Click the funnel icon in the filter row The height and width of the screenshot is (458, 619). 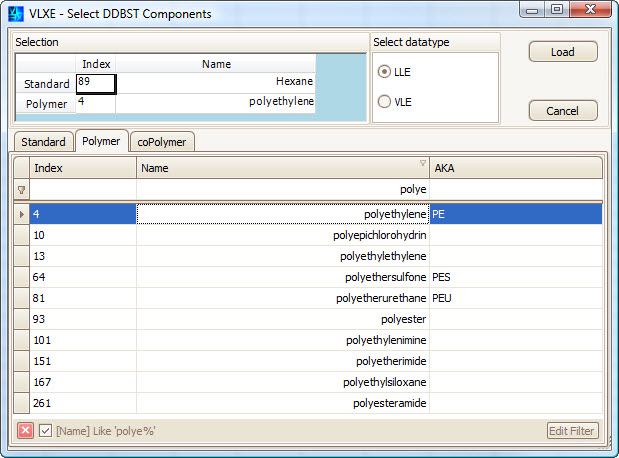(x=22, y=189)
